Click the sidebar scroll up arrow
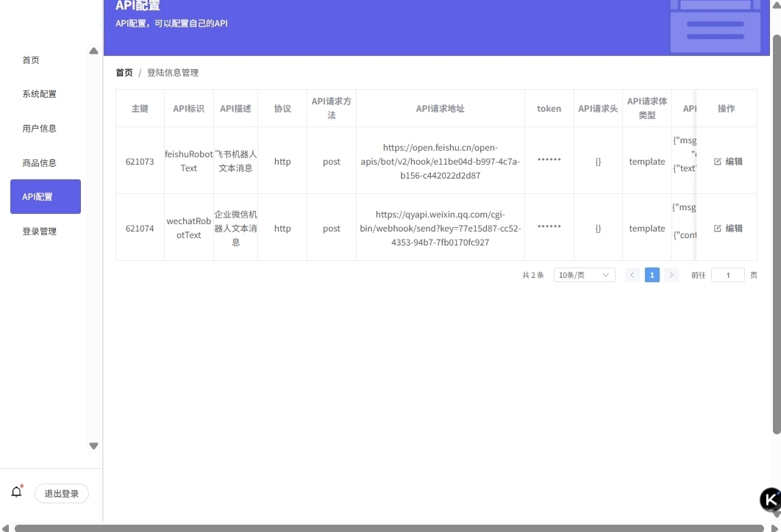The width and height of the screenshot is (781, 532). (x=93, y=51)
